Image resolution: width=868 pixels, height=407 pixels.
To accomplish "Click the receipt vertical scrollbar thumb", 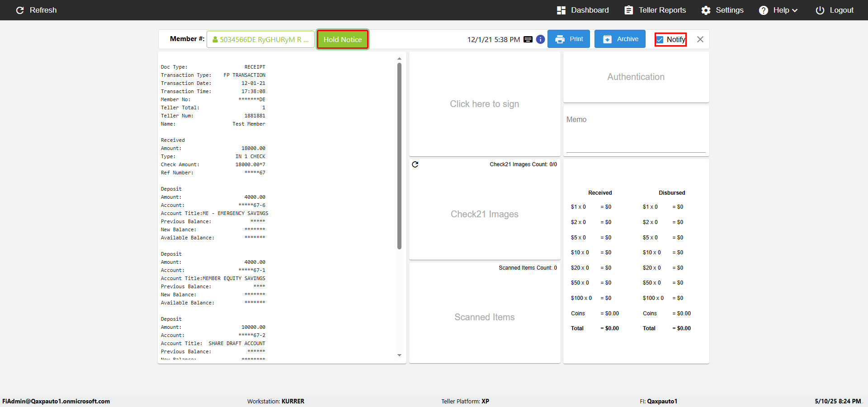I will tap(399, 156).
